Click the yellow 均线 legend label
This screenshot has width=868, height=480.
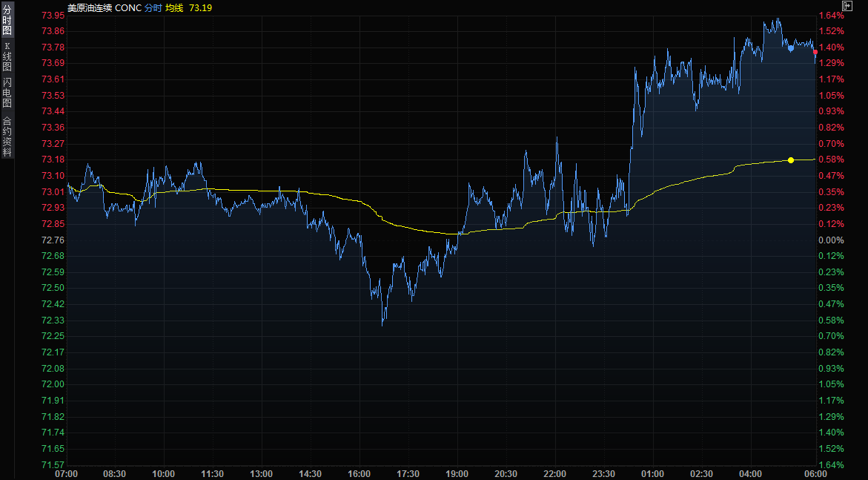point(174,7)
